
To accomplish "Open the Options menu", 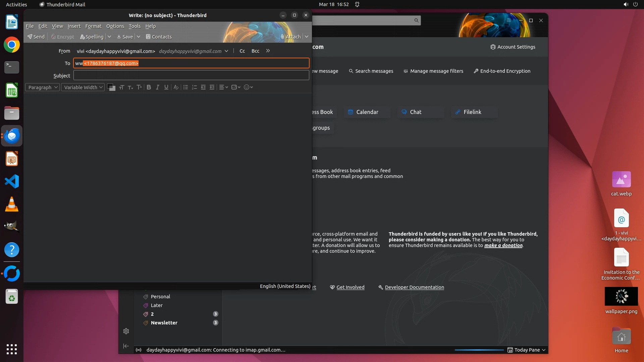I will click(x=115, y=26).
